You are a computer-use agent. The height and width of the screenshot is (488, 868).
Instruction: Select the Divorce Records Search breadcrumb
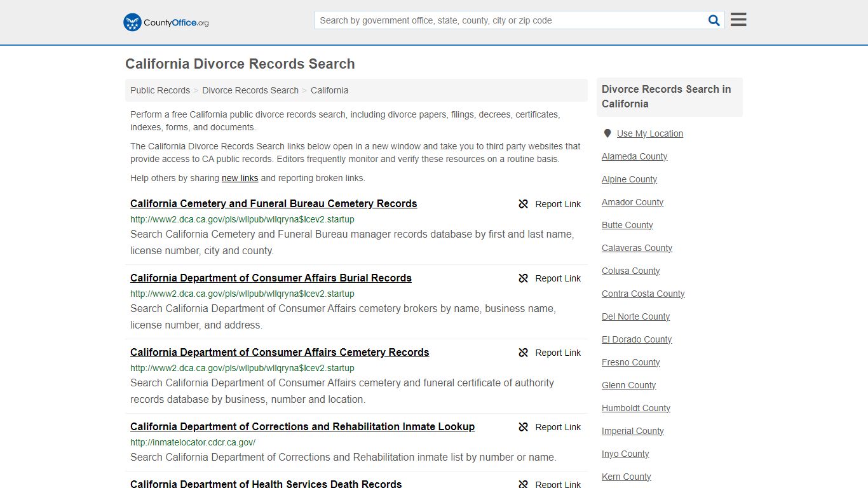tap(250, 90)
